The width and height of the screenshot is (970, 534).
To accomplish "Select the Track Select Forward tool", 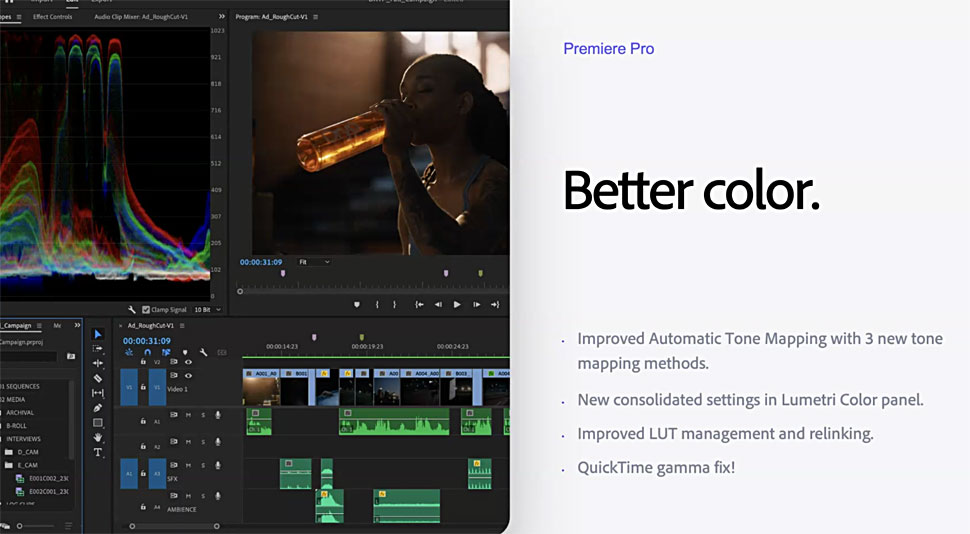I will click(98, 348).
